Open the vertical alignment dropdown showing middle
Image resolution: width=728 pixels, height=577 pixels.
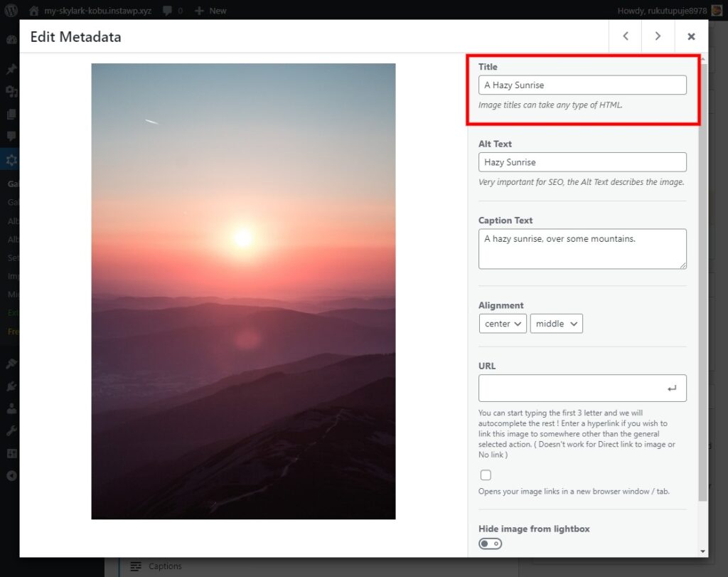556,324
